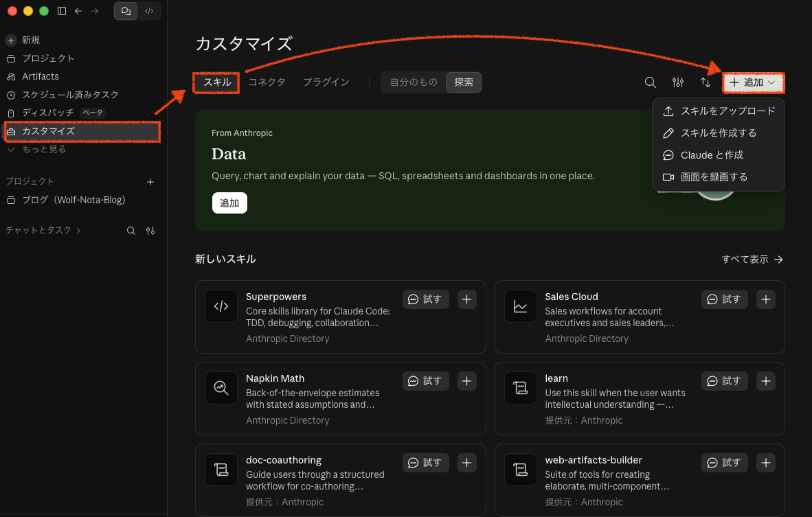Switch to the コネクタ tab
812x517 pixels.
click(x=267, y=82)
